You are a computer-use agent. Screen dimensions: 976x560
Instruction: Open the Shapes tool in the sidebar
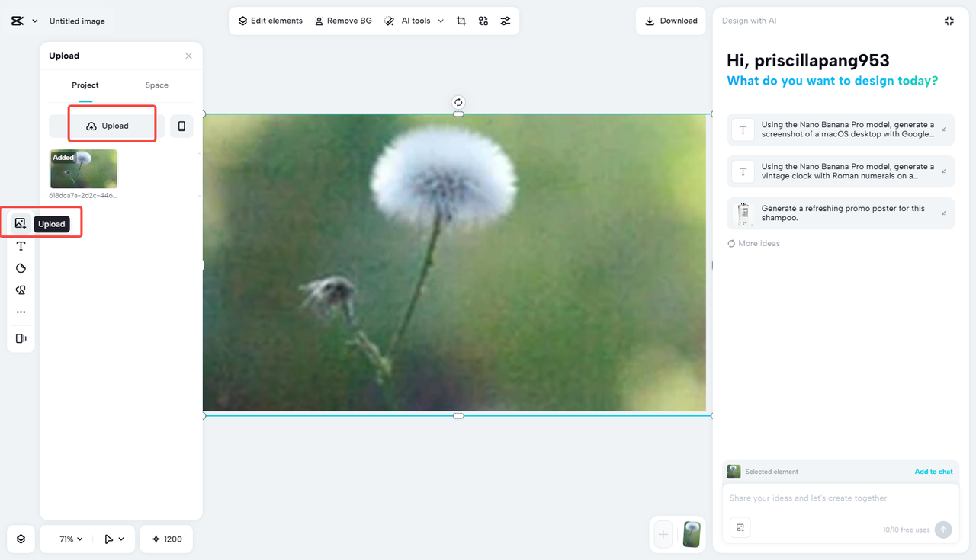21,267
